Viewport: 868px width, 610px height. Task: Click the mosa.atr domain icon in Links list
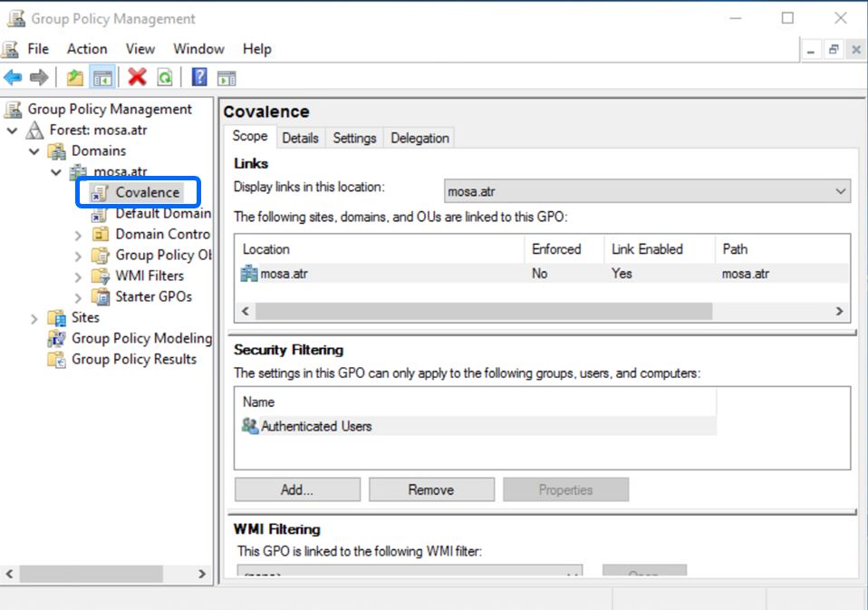(x=249, y=273)
